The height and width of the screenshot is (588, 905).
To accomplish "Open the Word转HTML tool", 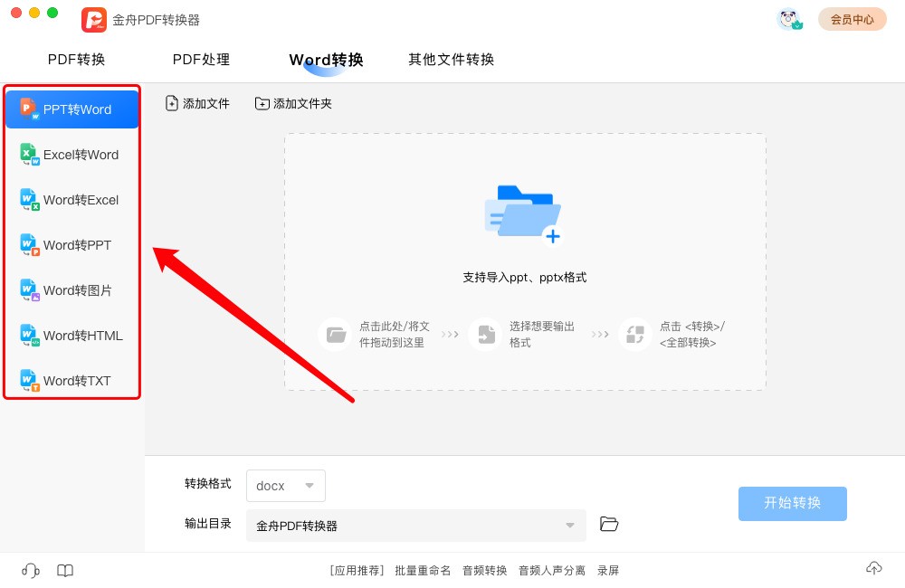I will click(x=71, y=335).
